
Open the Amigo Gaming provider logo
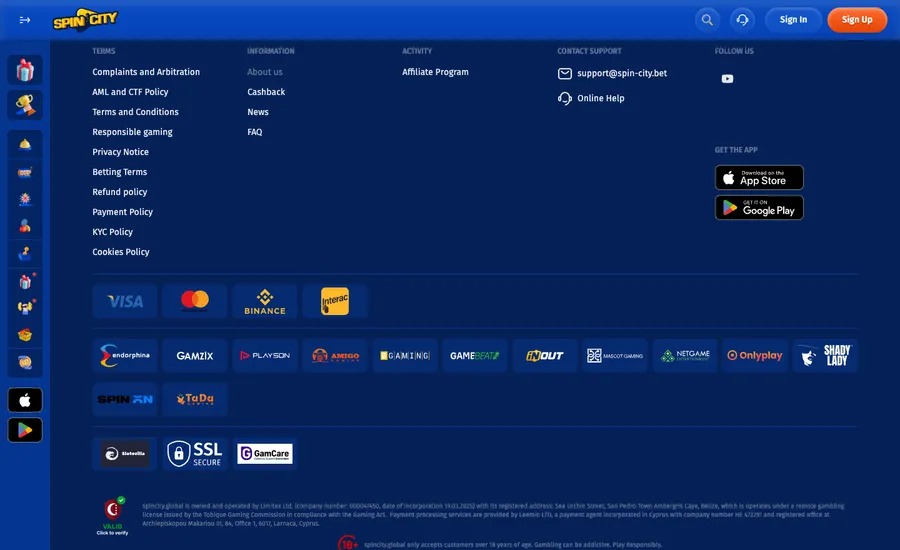pos(335,356)
